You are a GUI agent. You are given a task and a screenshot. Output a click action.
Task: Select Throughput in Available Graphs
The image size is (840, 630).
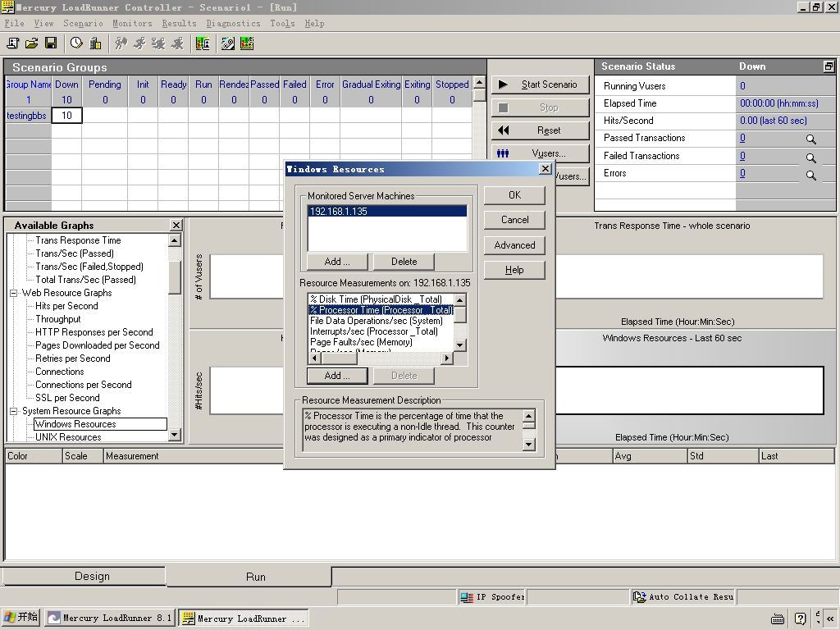[x=58, y=319]
